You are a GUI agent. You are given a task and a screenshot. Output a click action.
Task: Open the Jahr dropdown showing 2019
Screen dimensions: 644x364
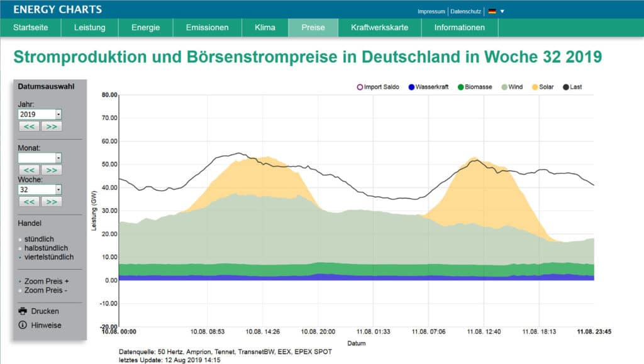(40, 114)
